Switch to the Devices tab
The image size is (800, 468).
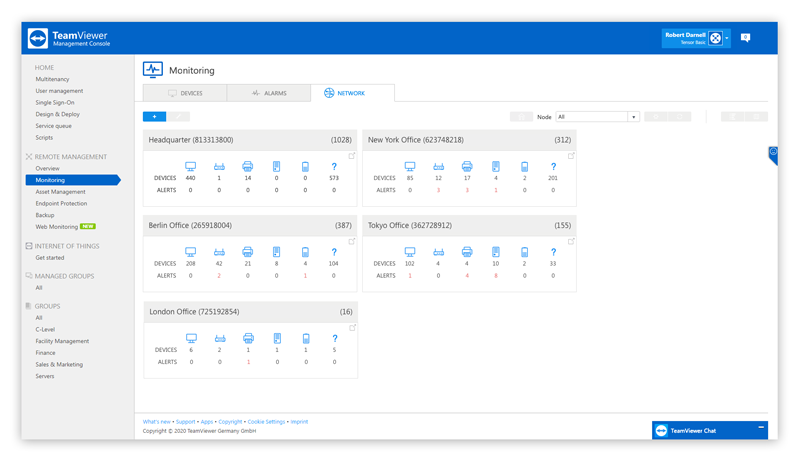pos(185,93)
